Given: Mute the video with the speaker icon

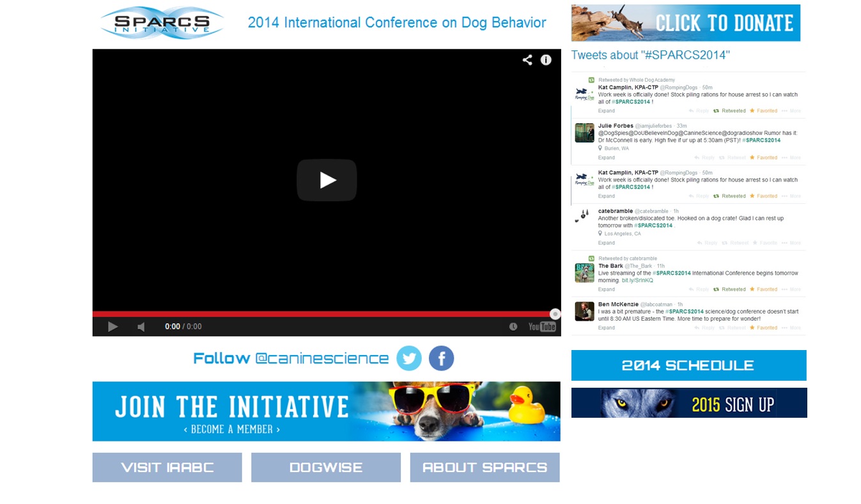Looking at the screenshot, I should point(141,326).
